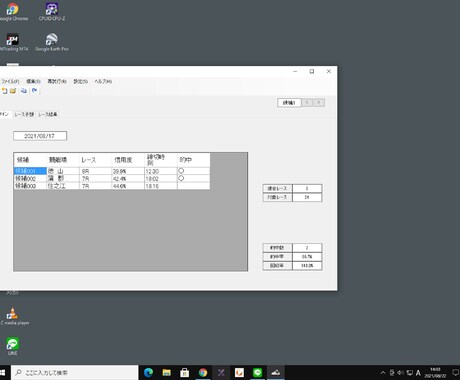Click the 12:30 deadline cell
The image size is (460, 380).
[x=160, y=171]
